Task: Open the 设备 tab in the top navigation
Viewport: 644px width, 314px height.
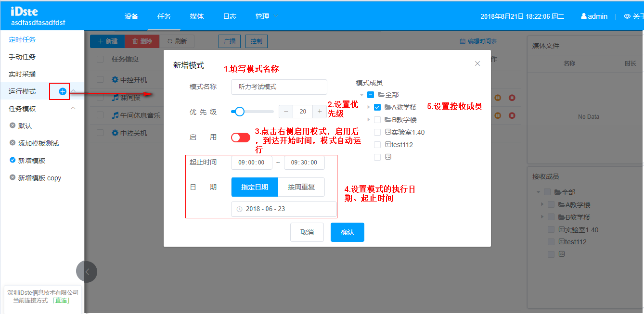Action: tap(131, 16)
